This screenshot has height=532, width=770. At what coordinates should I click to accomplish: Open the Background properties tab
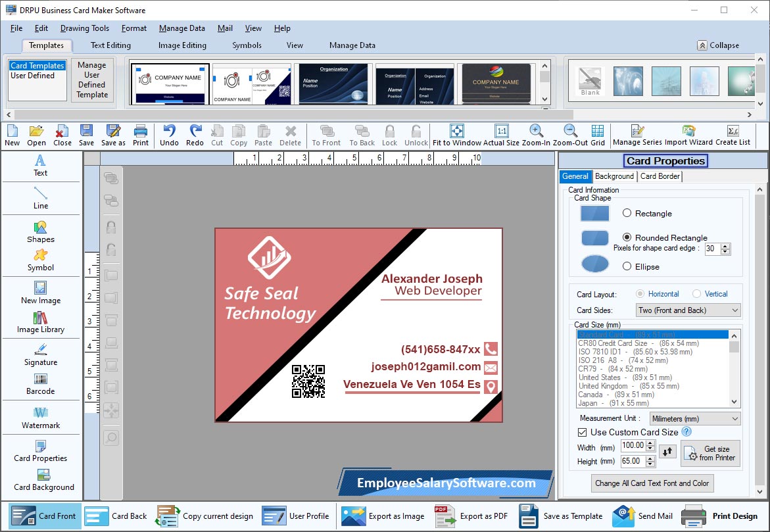click(x=614, y=176)
